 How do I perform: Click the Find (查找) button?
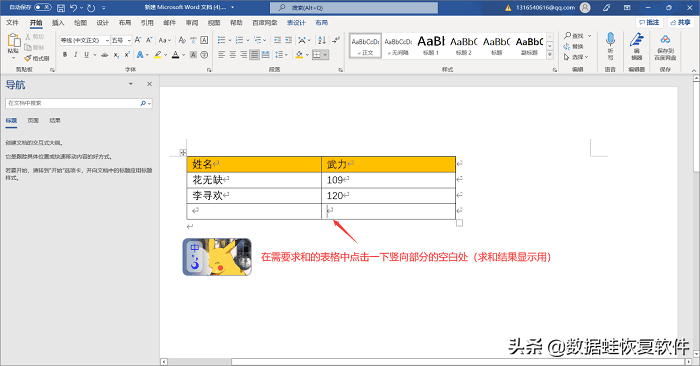coord(574,36)
